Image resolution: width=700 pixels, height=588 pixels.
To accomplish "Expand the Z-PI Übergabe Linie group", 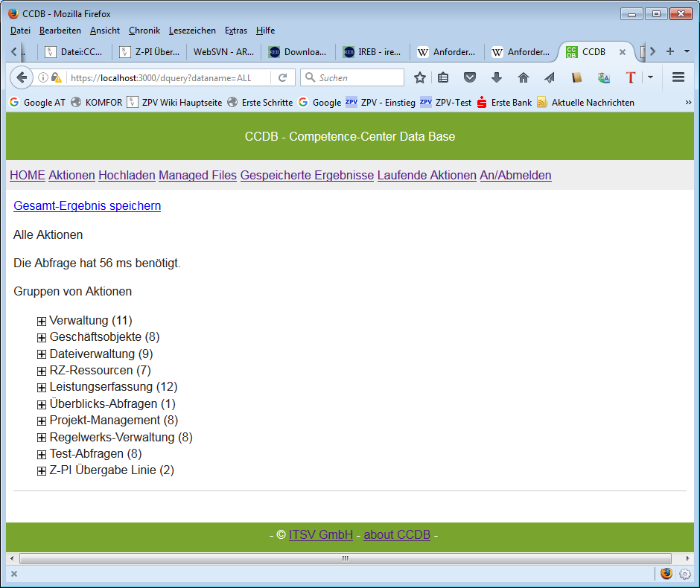I will 42,471.
